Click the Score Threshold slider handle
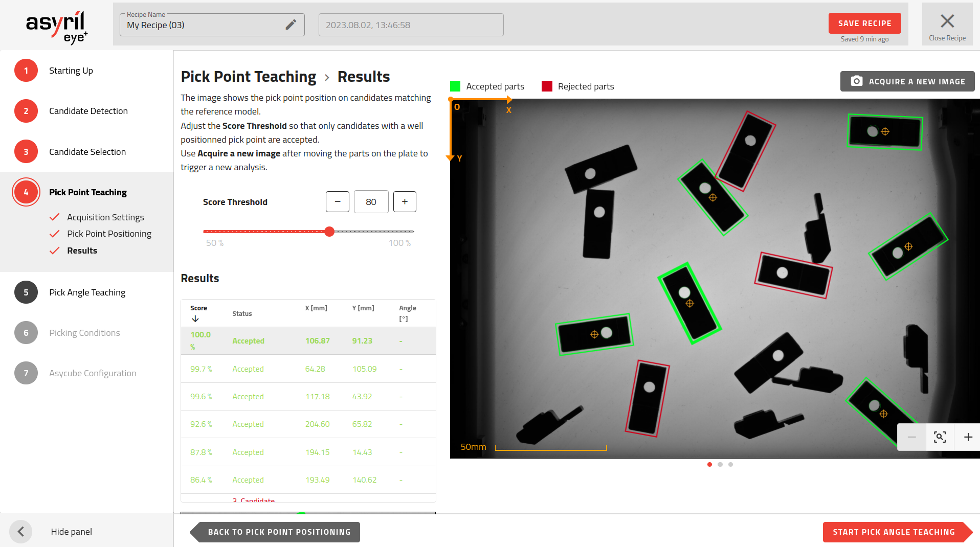This screenshot has height=547, width=980. pyautogui.click(x=329, y=232)
